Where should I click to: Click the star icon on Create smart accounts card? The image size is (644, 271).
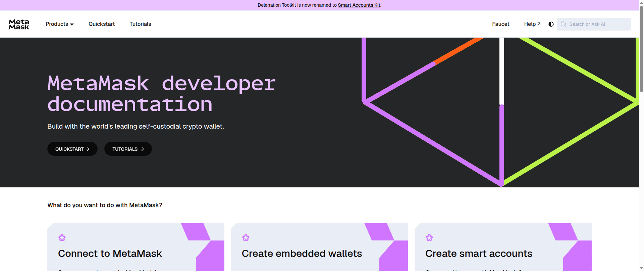429,238
